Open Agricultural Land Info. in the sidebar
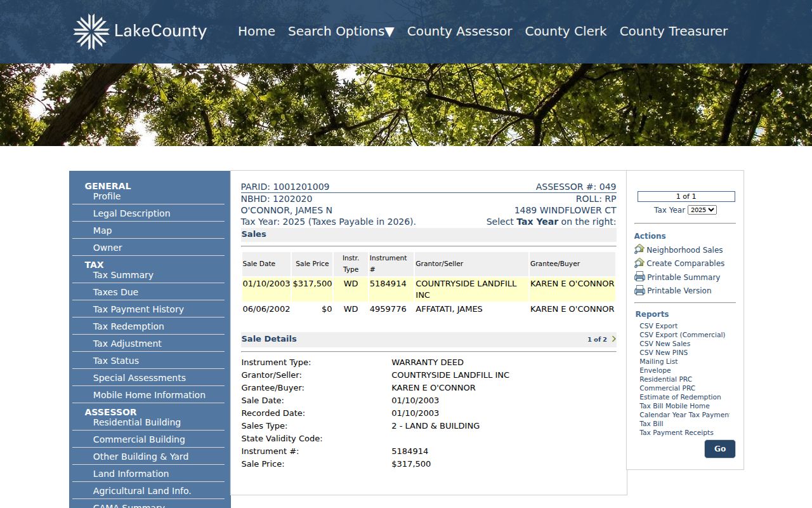The height and width of the screenshot is (508, 812). point(142,491)
